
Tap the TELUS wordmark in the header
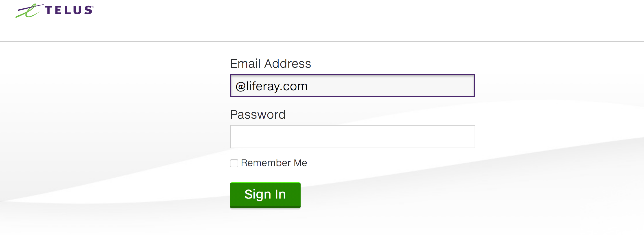click(68, 10)
